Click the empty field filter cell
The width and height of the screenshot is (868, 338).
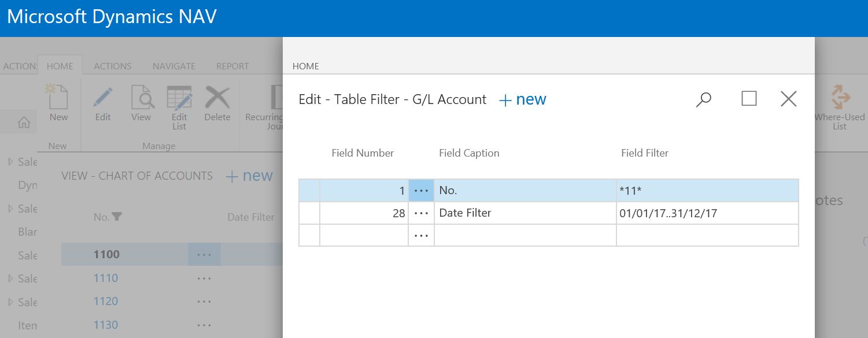707,235
